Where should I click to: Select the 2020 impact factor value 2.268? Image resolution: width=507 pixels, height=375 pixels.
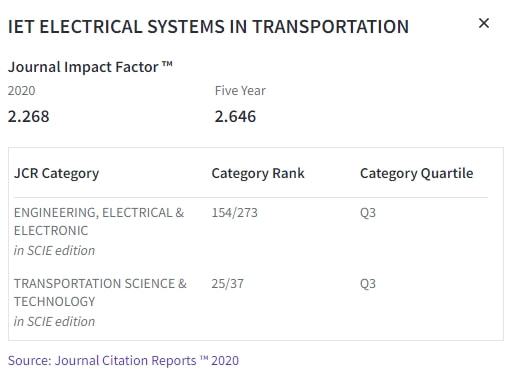pos(29,116)
